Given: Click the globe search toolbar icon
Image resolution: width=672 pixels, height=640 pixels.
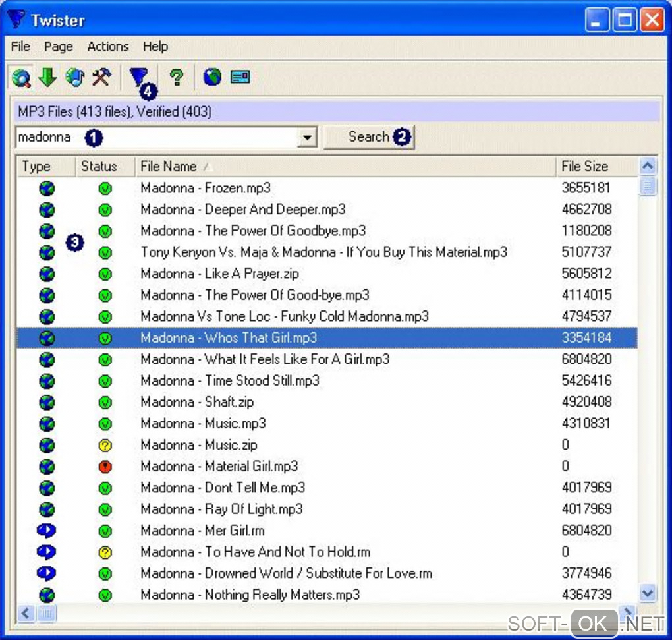Looking at the screenshot, I should (x=21, y=78).
